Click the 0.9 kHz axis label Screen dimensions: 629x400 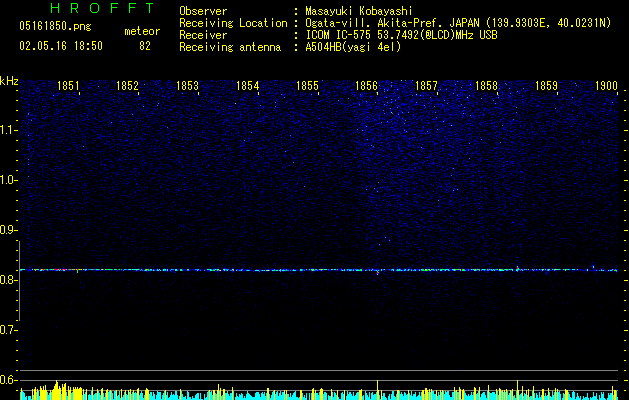pyautogui.click(x=8, y=230)
